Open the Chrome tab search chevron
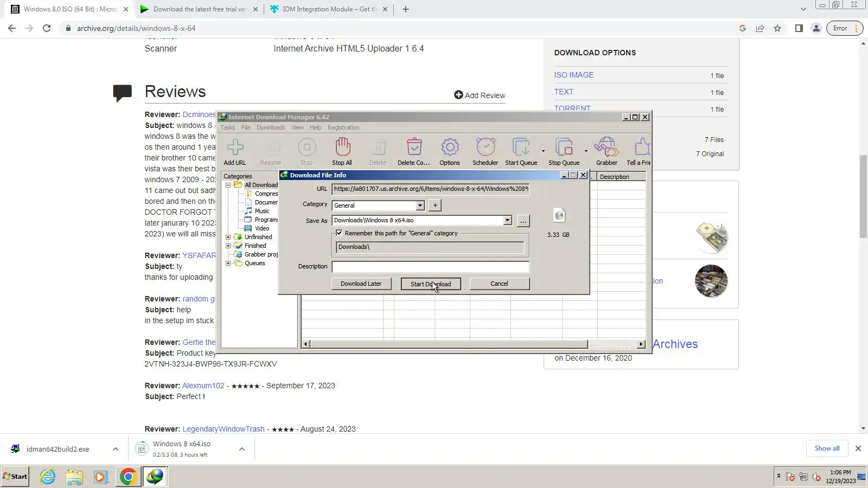Viewport: 868px width, 488px height. coord(803,9)
